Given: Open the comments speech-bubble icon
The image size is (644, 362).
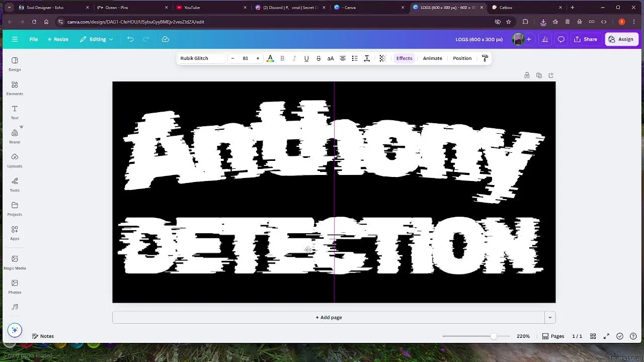Looking at the screenshot, I should click(561, 39).
